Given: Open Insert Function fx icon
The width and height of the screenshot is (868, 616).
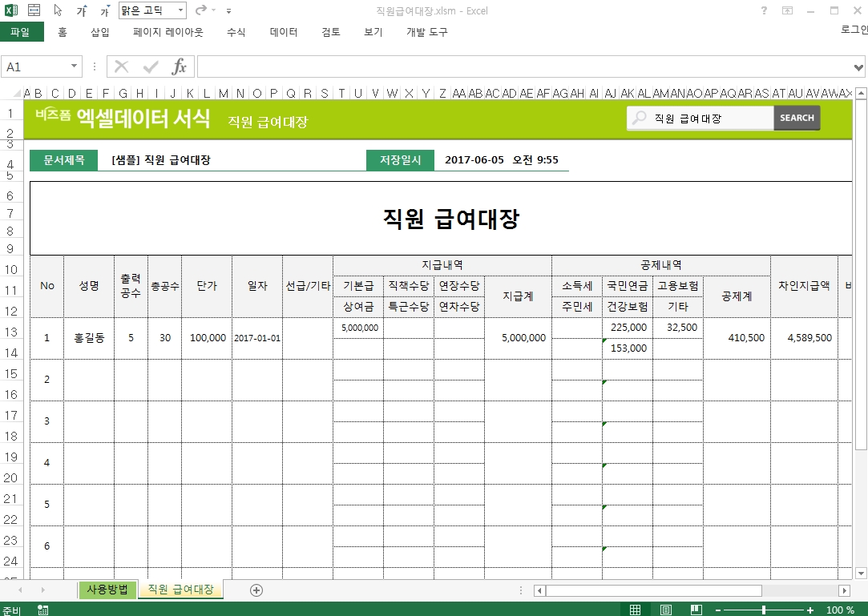Looking at the screenshot, I should (x=179, y=67).
